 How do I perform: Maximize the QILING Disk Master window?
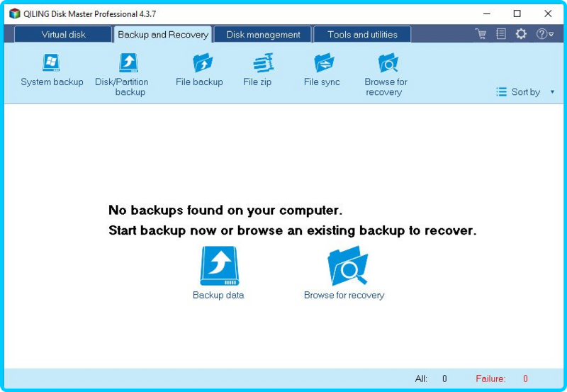[517, 13]
